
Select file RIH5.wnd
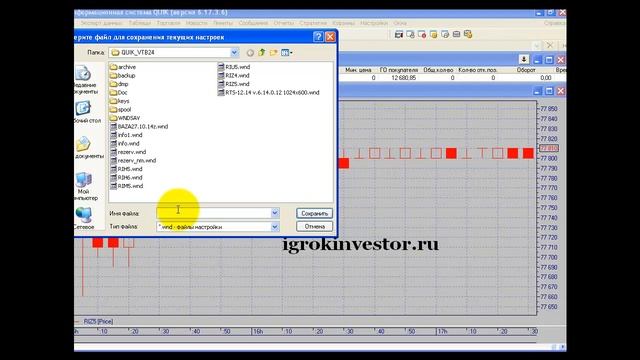point(126,169)
